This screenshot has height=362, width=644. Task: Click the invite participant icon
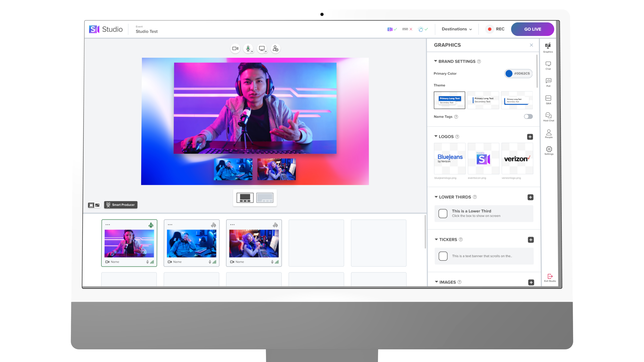275,48
